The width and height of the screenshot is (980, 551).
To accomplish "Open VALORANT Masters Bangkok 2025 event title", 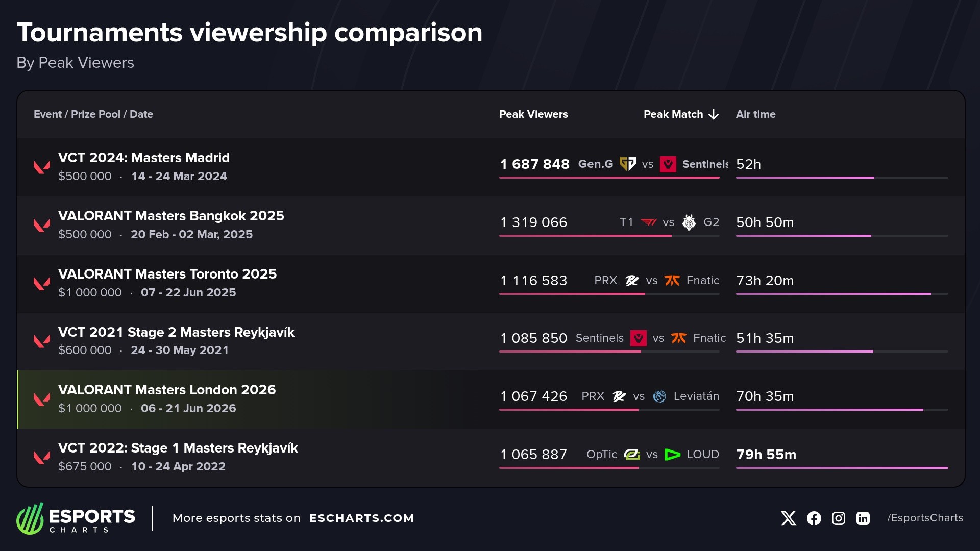I will 171,216.
